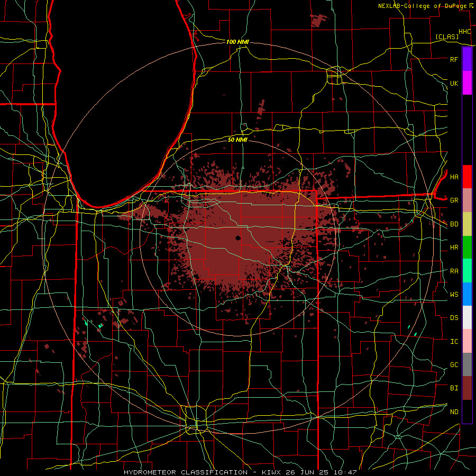Click the IC light pink legend swatch
The width and height of the screenshot is (476, 476).
tap(467, 341)
